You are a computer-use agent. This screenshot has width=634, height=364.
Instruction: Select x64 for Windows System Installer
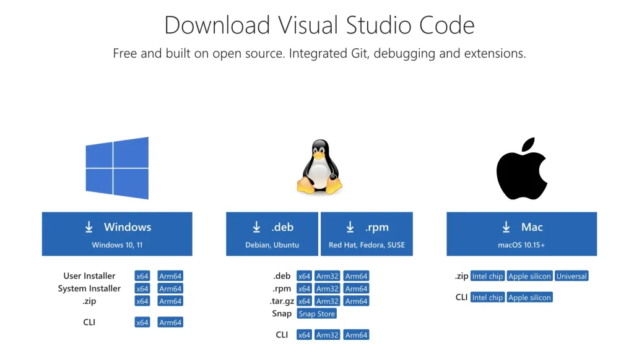point(142,288)
